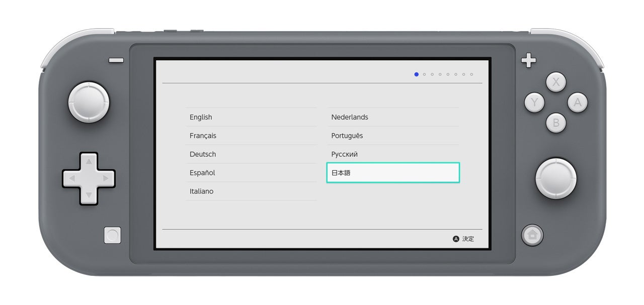Select Italiano language option
The height and width of the screenshot is (305, 644).
[x=251, y=191]
